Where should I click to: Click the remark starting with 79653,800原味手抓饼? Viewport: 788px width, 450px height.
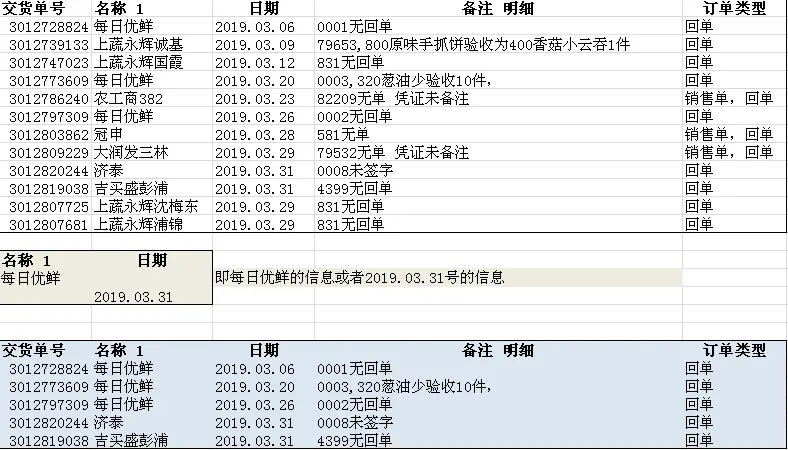coord(473,45)
